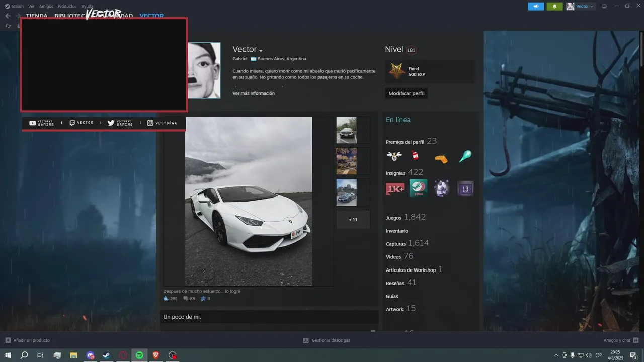The image size is (644, 362).
Task: Click the profile avatar image
Action: 204,70
